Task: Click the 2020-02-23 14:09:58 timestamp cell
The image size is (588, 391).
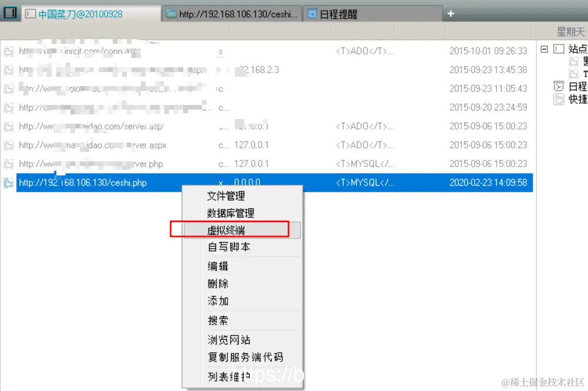Action: tap(488, 183)
